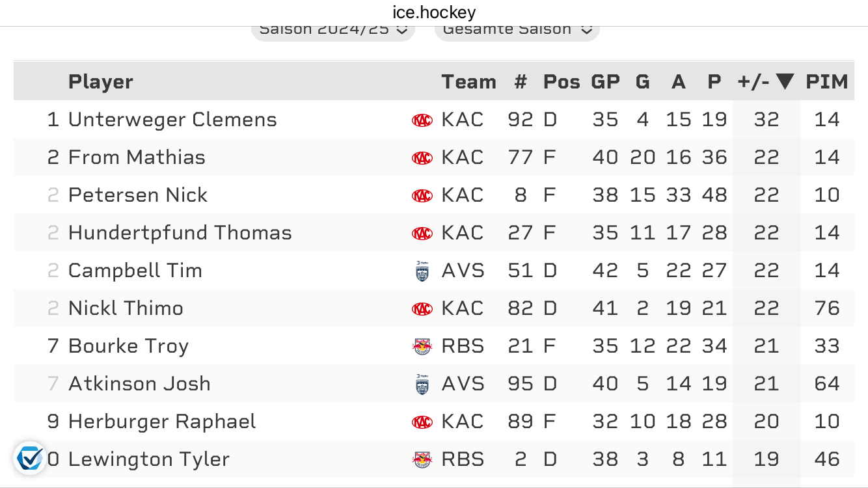The width and height of the screenshot is (868, 488).
Task: Click the KAC logo beside Herburger Raphael
Action: point(422,422)
